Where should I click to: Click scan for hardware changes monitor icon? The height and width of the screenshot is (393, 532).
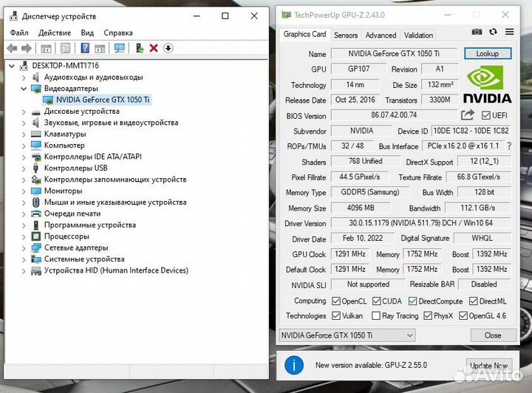[x=118, y=48]
